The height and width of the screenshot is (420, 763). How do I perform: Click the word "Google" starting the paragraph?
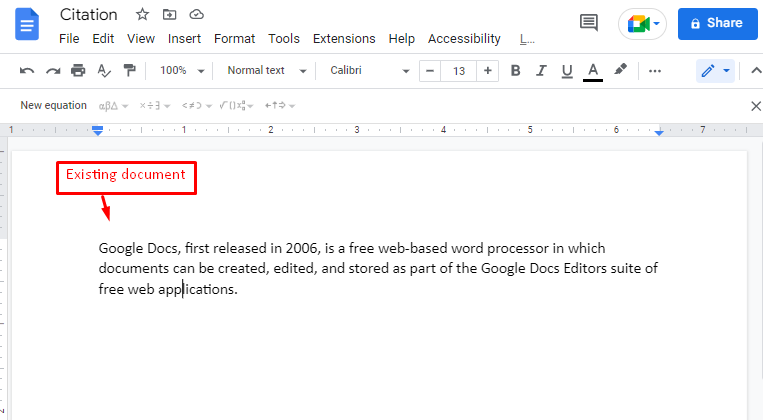(121, 249)
